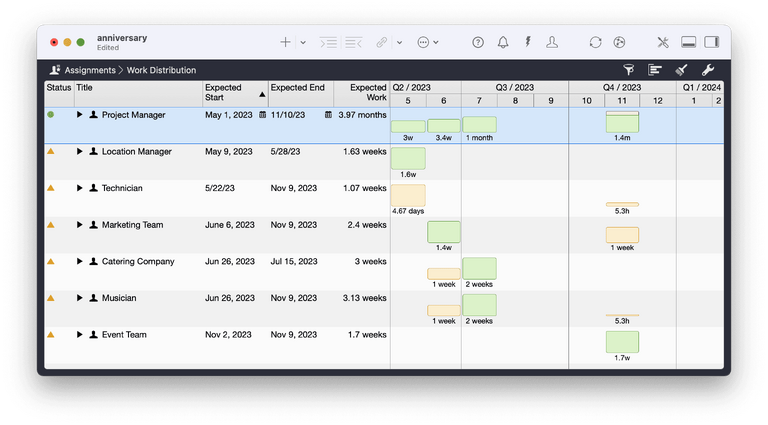Image resolution: width=768 pixels, height=425 pixels.
Task: Open the wrench settings icon
Action: [709, 70]
